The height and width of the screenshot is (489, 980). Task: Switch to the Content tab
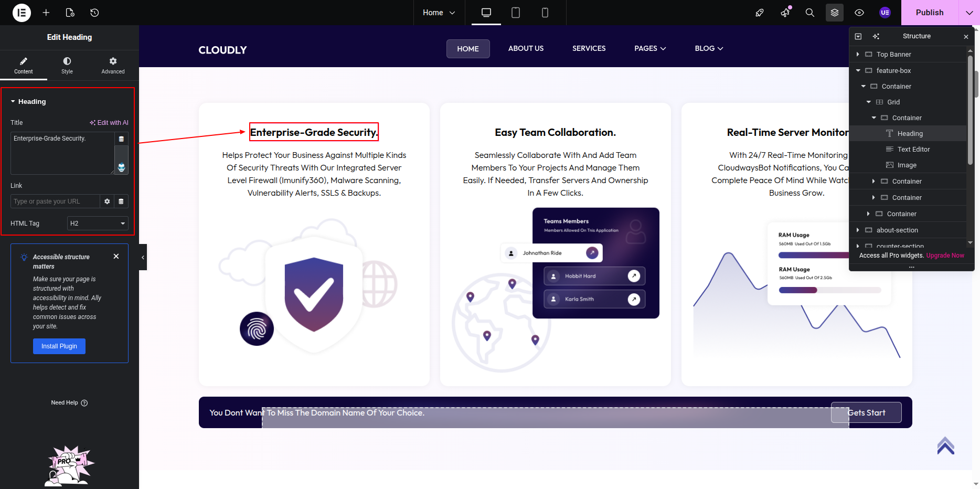coord(24,66)
